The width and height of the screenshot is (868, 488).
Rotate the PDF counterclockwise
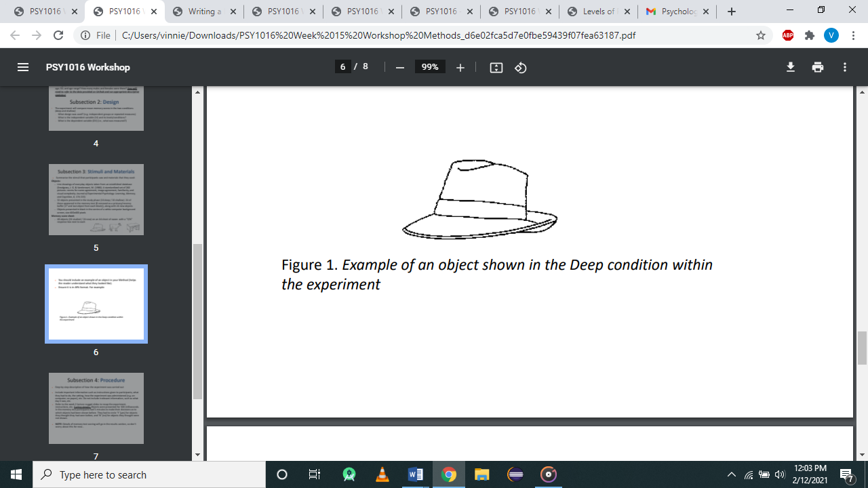click(521, 67)
